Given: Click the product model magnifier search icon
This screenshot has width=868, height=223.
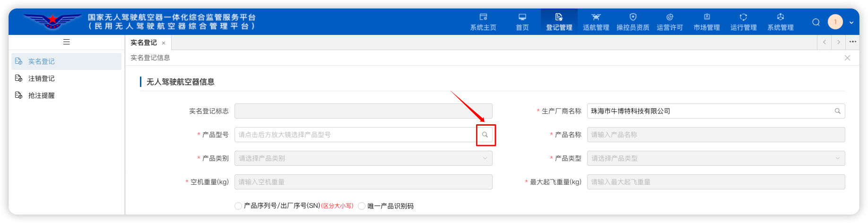Looking at the screenshot, I should 485,135.
